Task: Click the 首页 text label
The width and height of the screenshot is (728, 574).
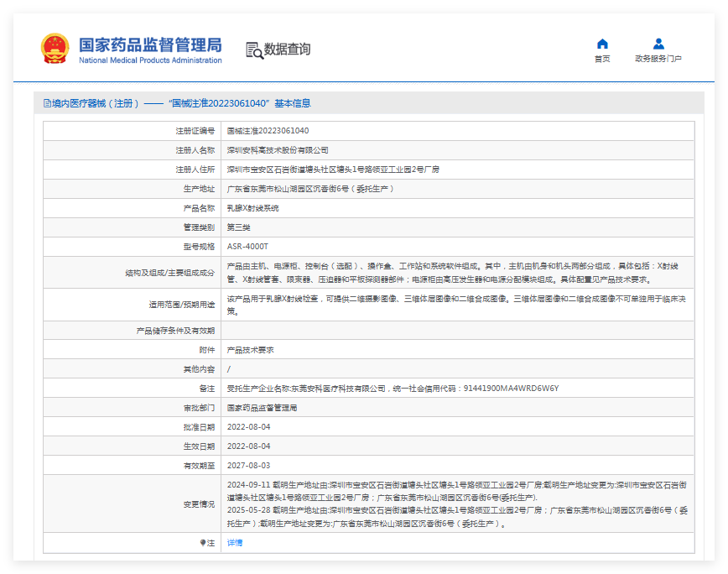Action: pos(602,59)
